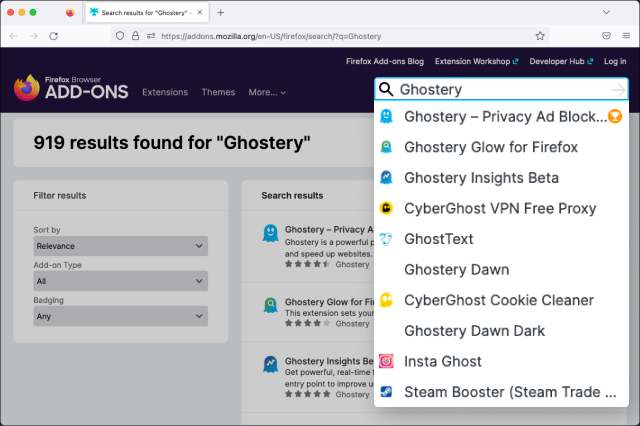640x426 pixels.
Task: Open the Firefox Add-ons Blog link
Action: point(385,61)
